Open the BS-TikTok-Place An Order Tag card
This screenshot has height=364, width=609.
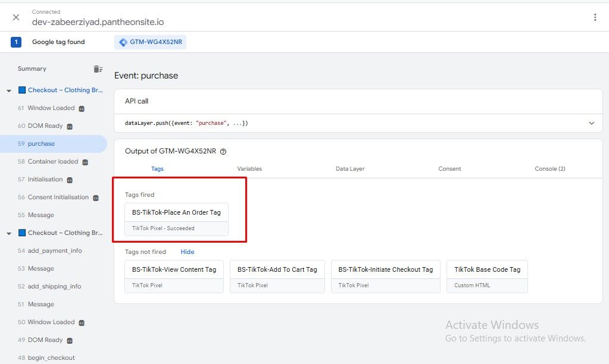coord(176,219)
